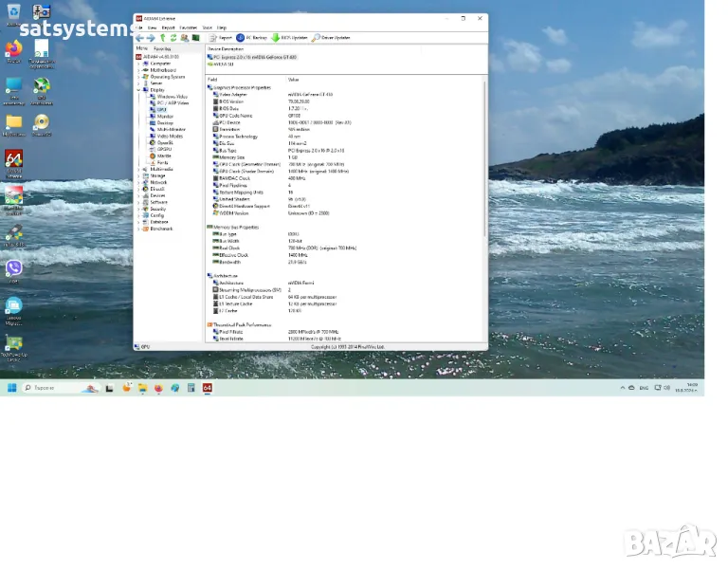Screen dimensions: 728x569
Task: Open the File menu
Action: (139, 28)
